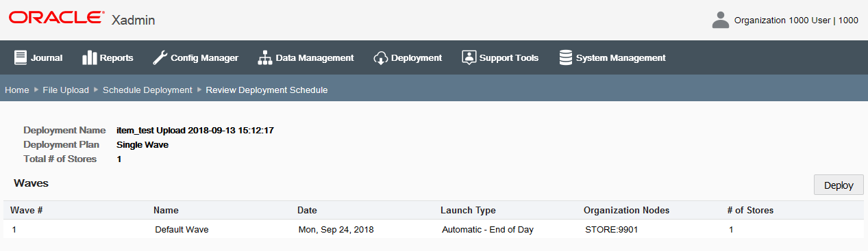Click the Deployment cloud download icon
868x251 pixels.
pos(381,57)
